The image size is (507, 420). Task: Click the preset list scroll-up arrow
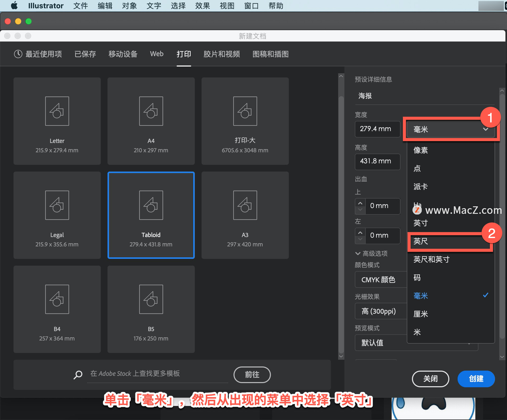coord(341,76)
